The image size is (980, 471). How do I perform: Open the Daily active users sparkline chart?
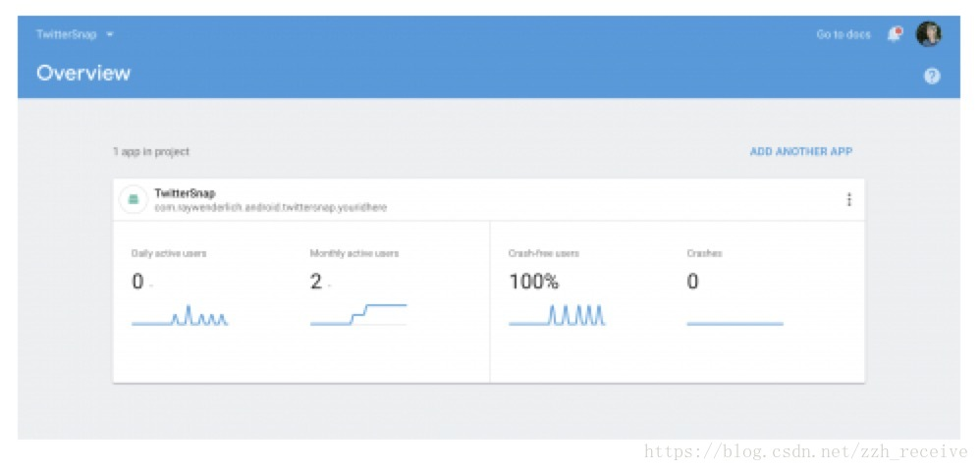pos(180,315)
